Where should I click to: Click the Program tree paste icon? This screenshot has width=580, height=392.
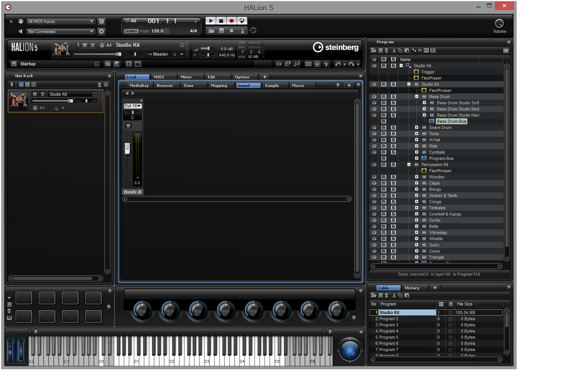[x=407, y=51]
